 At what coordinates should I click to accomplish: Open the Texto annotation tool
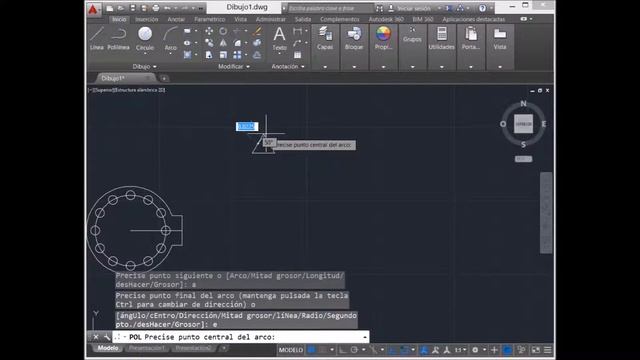(x=279, y=38)
